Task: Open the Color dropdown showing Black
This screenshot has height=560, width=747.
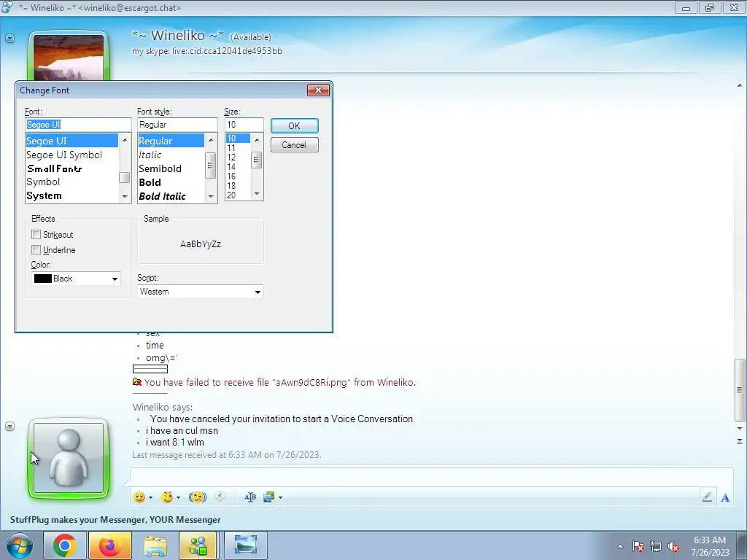Action: click(x=76, y=279)
